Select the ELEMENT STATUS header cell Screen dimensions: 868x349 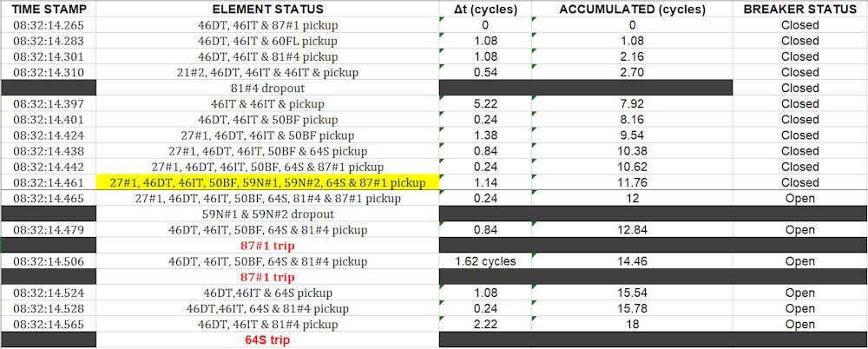pos(268,9)
